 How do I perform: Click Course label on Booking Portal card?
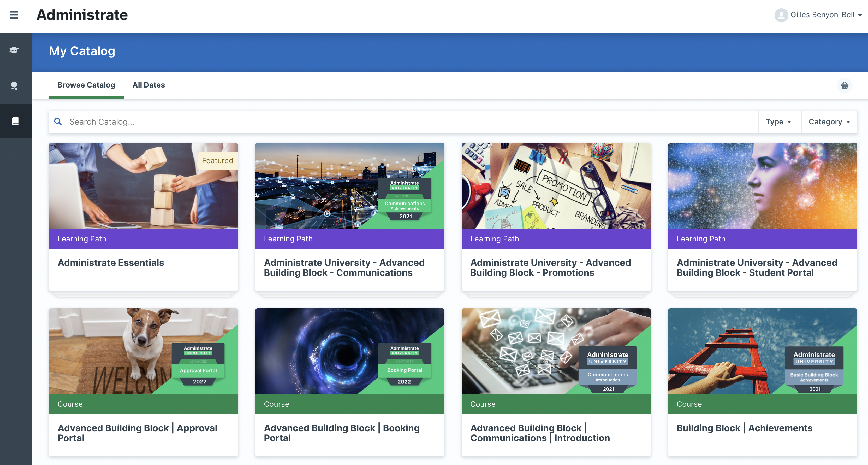[x=276, y=404]
